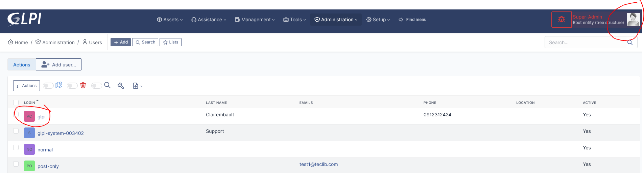The height and width of the screenshot is (173, 644).
Task: Open the glpi-system-003402 user link
Action: (61, 133)
